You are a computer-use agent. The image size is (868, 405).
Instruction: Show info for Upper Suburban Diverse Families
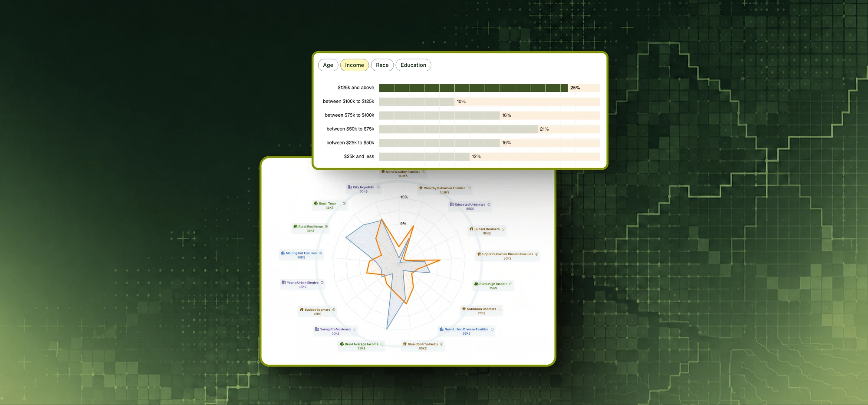point(537,254)
